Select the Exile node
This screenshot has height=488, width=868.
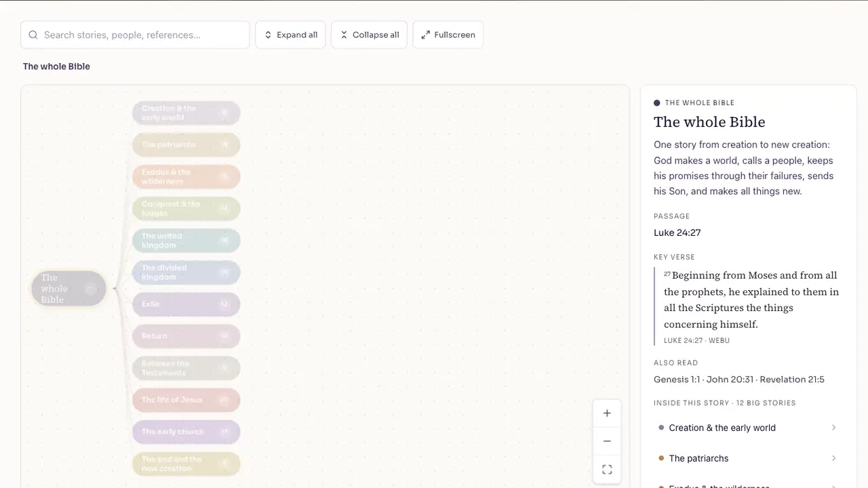(186, 304)
